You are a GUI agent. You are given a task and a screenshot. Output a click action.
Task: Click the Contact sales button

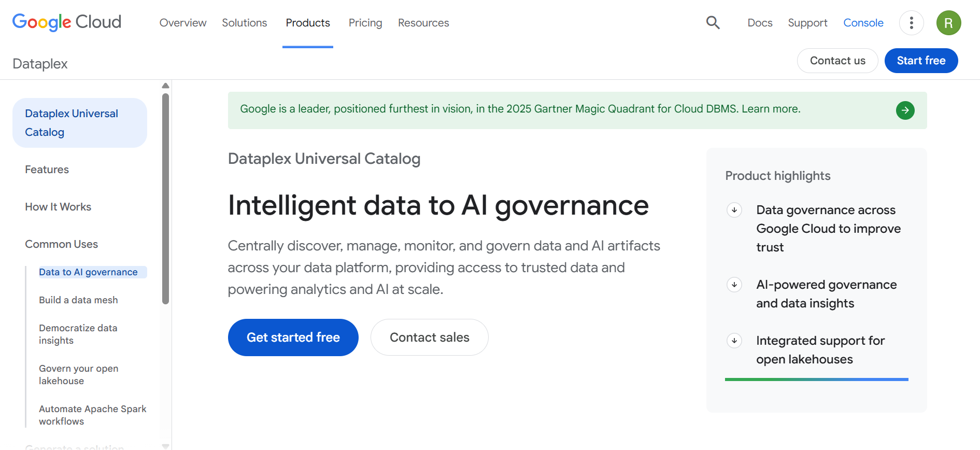click(x=430, y=337)
